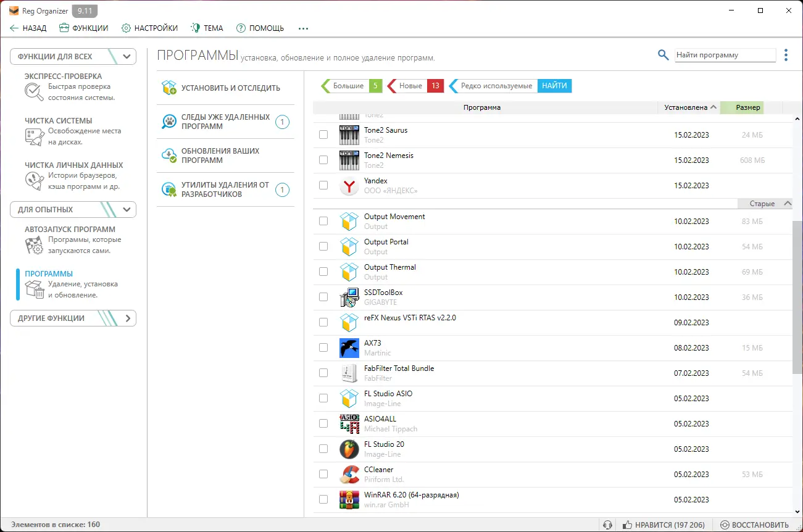Select the ПРОГРАММЫ sidebar item

(x=73, y=284)
